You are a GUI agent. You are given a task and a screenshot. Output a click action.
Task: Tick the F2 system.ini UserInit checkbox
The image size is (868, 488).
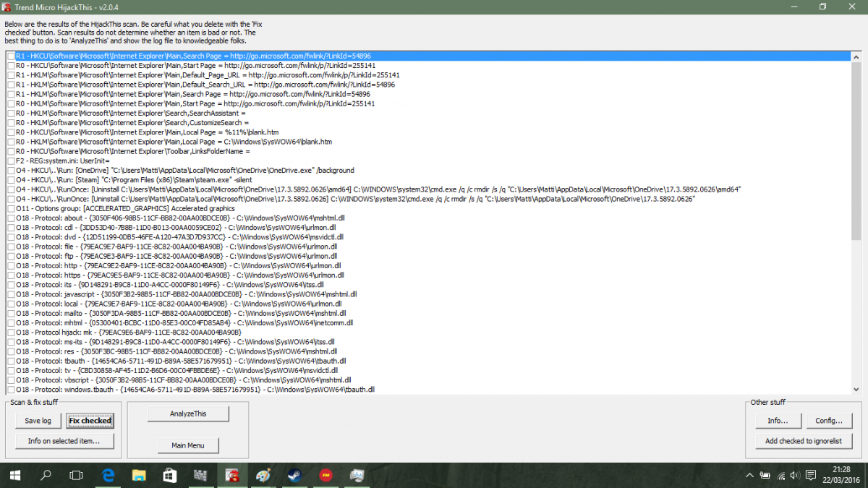point(10,161)
